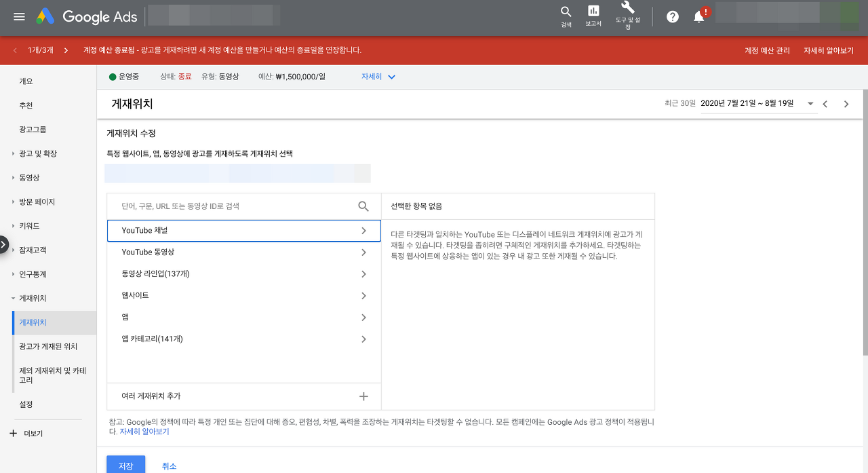
Task: Expand the YouTube 채널 category
Action: tap(244, 231)
